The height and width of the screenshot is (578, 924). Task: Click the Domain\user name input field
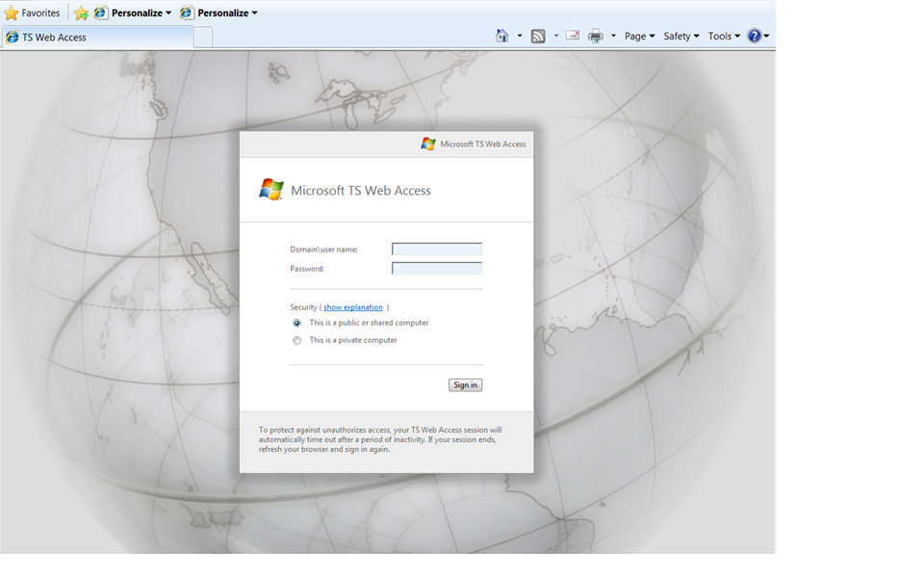pos(437,250)
